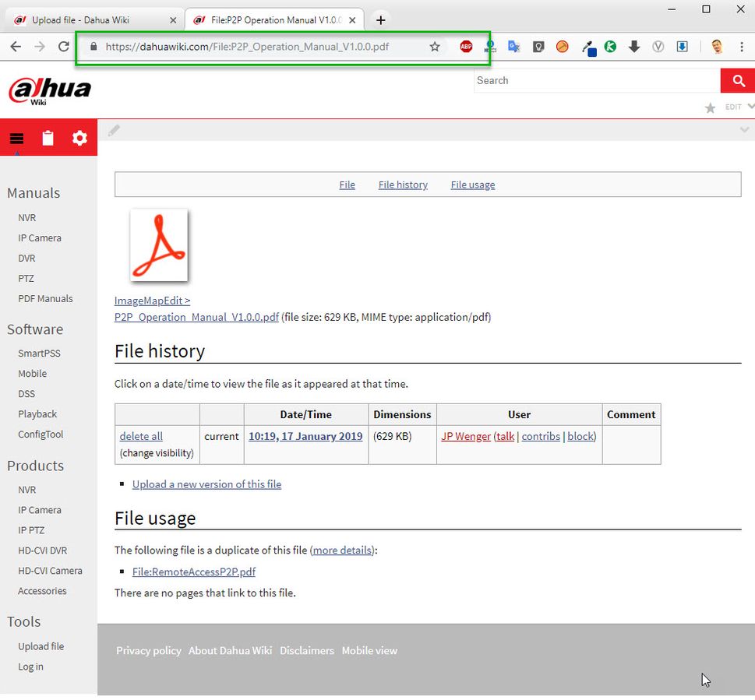Close the File:P2P Operation Manual tab
This screenshot has width=755, height=700.
[352, 20]
